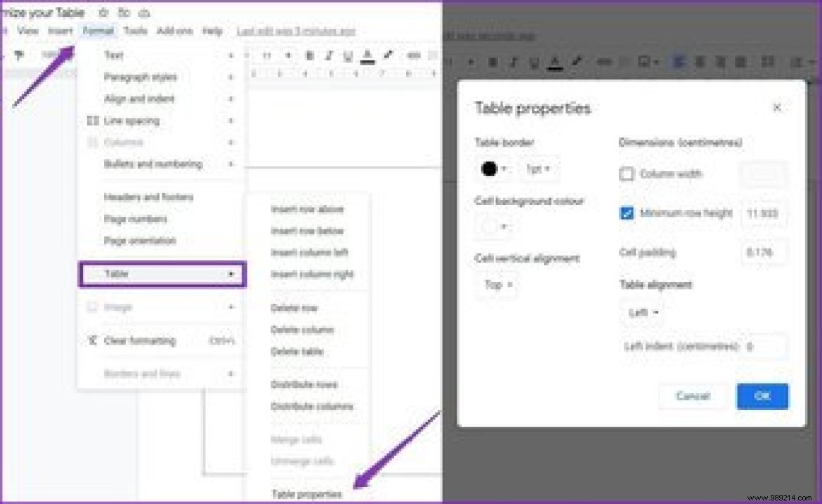Insert a link using the toolbar icon

coord(413,56)
